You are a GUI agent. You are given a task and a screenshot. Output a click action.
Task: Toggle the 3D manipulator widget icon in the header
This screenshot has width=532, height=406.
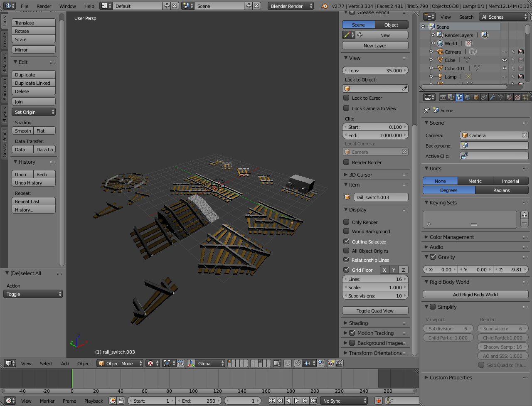pyautogui.click(x=191, y=363)
